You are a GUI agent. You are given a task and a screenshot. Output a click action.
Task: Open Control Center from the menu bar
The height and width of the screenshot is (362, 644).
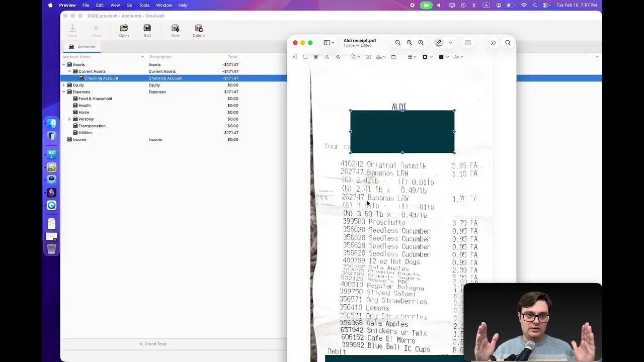[546, 5]
